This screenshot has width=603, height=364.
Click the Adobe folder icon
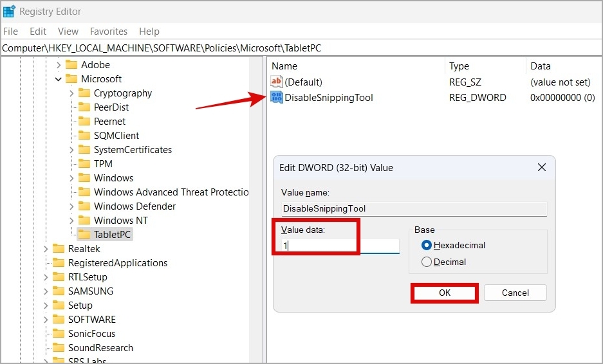click(71, 64)
